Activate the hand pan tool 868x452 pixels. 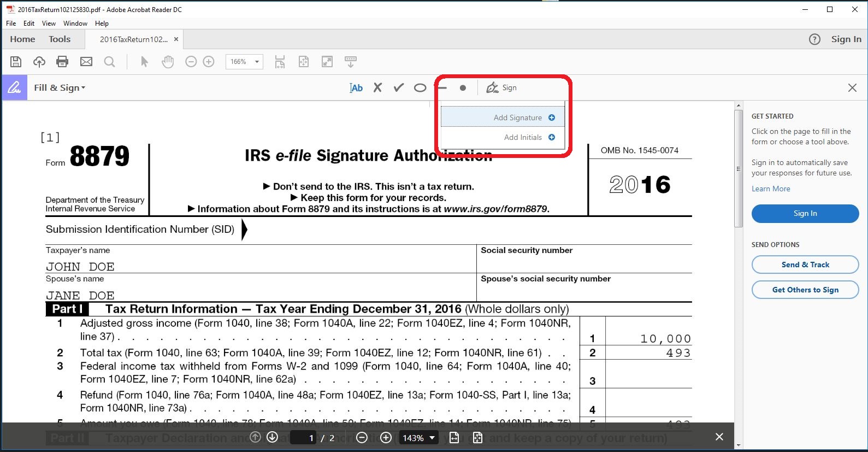168,62
